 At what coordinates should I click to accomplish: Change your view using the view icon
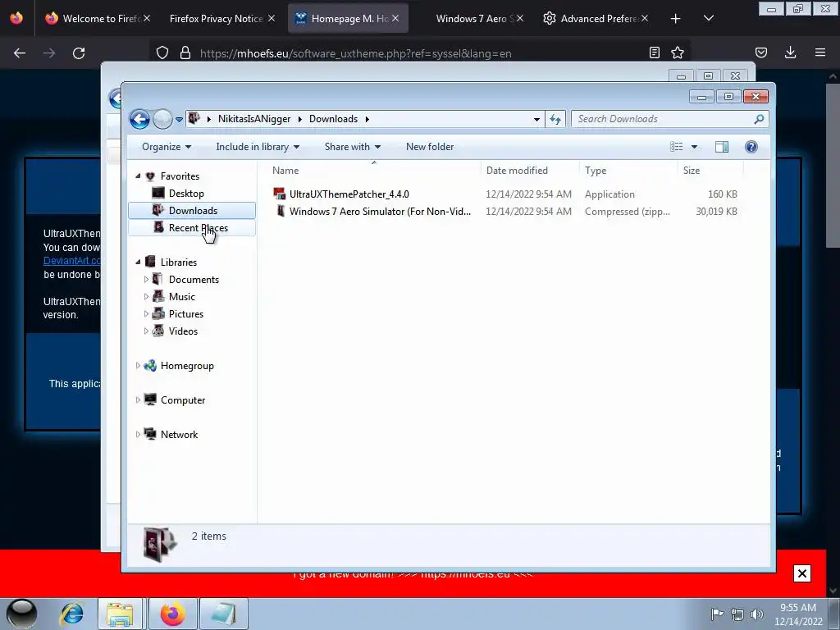677,147
